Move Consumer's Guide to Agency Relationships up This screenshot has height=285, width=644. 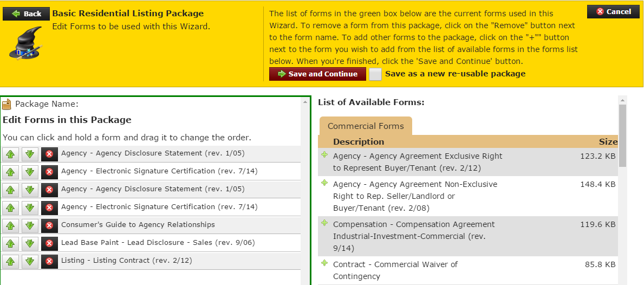pyautogui.click(x=10, y=225)
